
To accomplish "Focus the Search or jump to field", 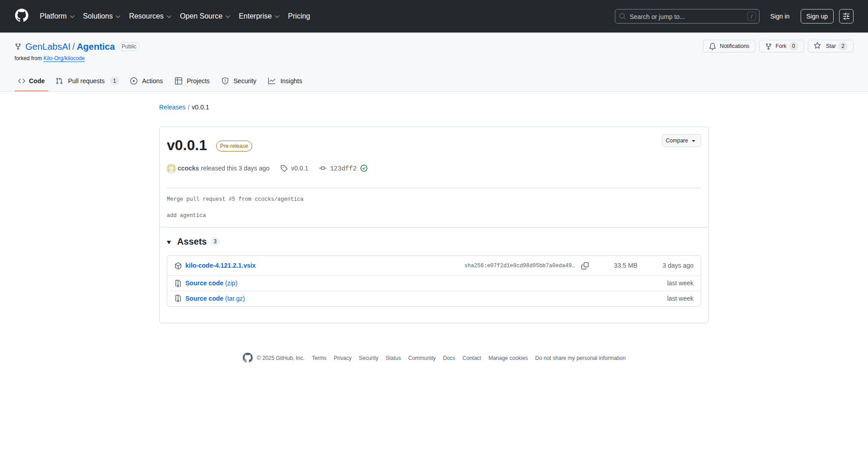I will pyautogui.click(x=686, y=16).
